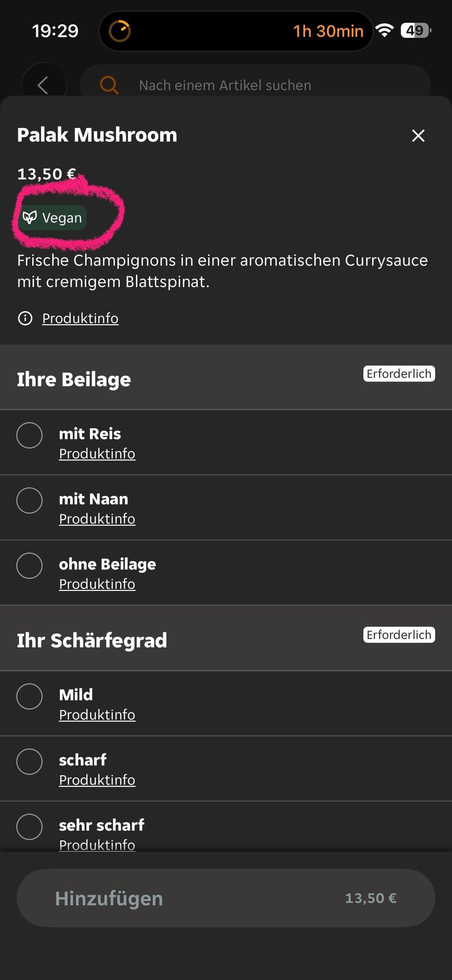The image size is (452, 980).
Task: Tap the info circle icon beside Produktinfo
Action: click(25, 318)
